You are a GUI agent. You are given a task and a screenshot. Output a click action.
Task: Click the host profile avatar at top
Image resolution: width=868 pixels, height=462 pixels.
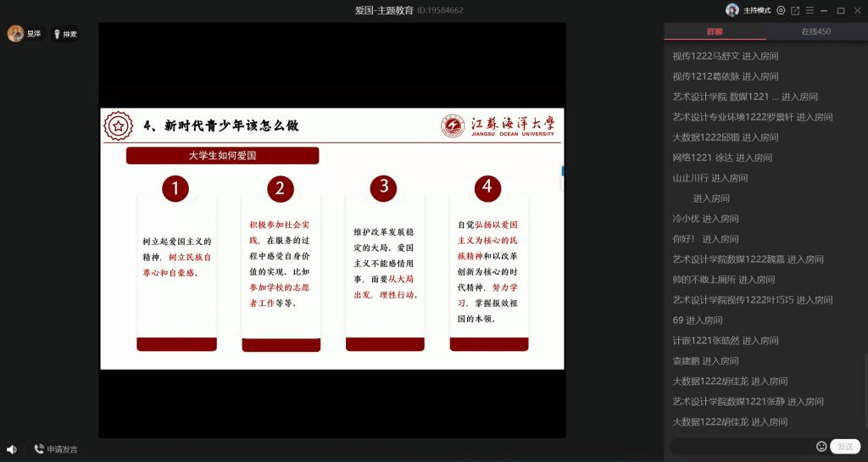(732, 10)
